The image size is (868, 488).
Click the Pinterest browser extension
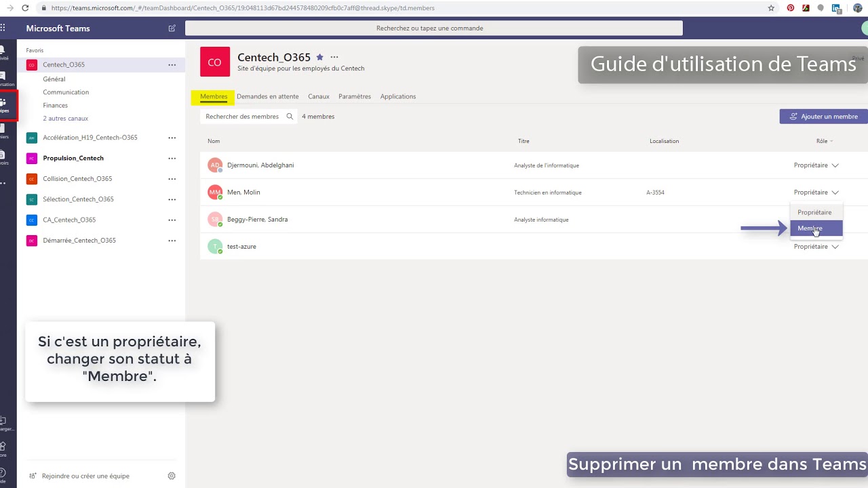pyautogui.click(x=790, y=8)
